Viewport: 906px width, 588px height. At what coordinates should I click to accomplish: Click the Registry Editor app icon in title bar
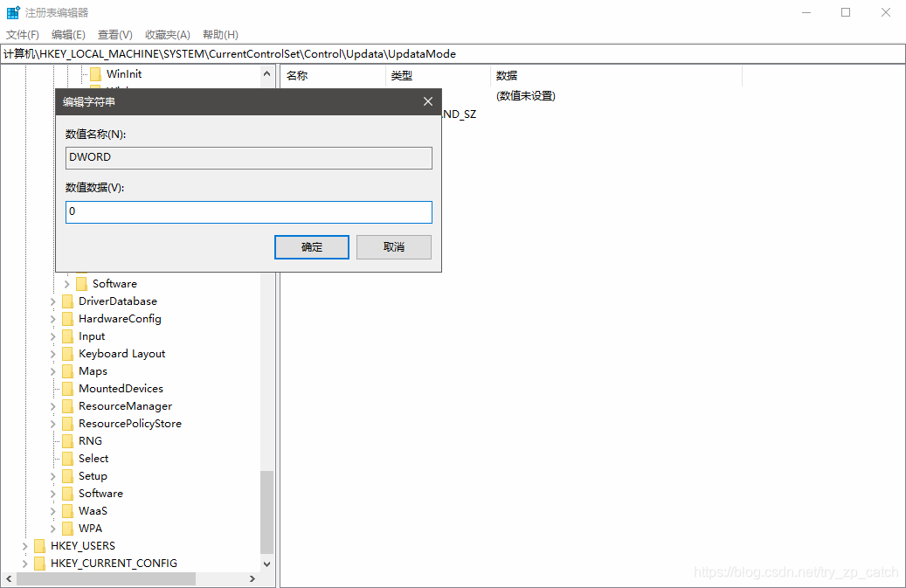[13, 12]
